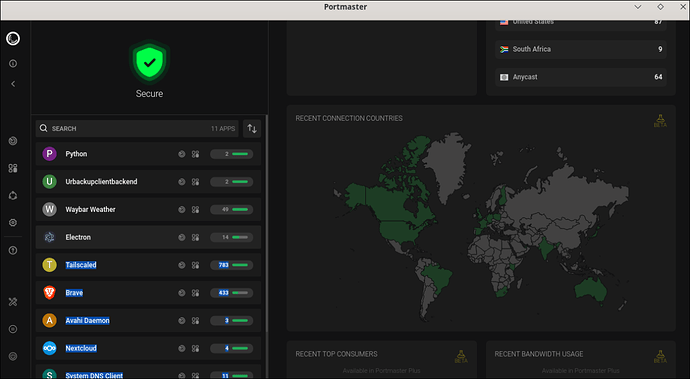The height and width of the screenshot is (379, 690).
Task: View Brave's connection activity icon
Action: [182, 293]
